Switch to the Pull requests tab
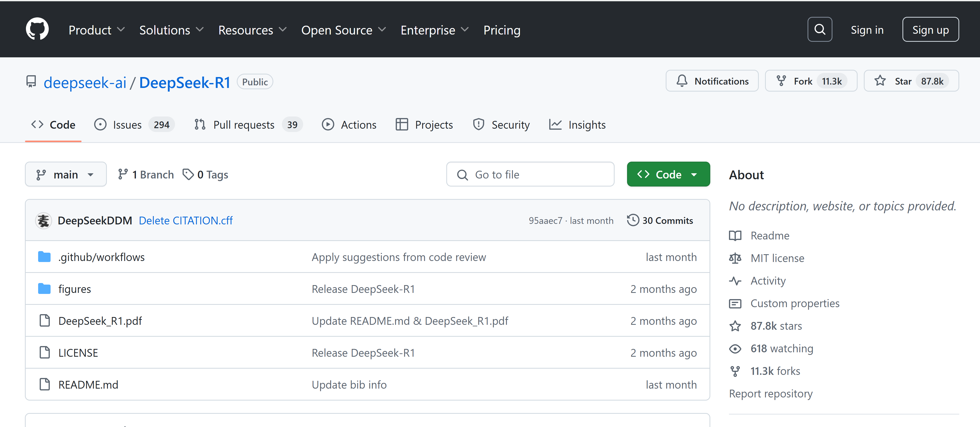Viewport: 980px width, 427px height. (244, 125)
